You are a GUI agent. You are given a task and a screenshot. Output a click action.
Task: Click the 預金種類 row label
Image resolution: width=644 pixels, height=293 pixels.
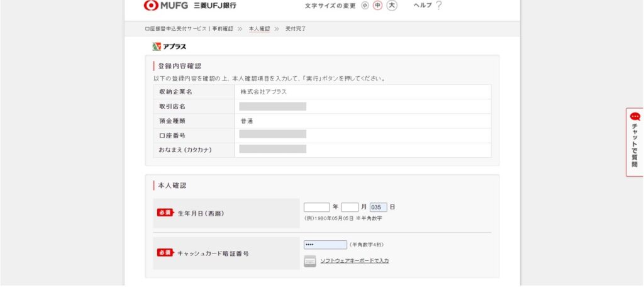(172, 121)
